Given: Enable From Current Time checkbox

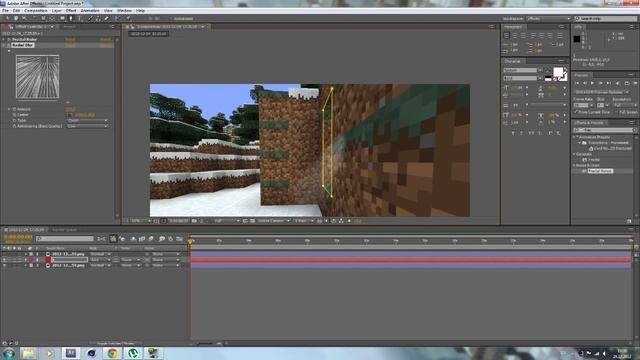Looking at the screenshot, I should (576, 112).
